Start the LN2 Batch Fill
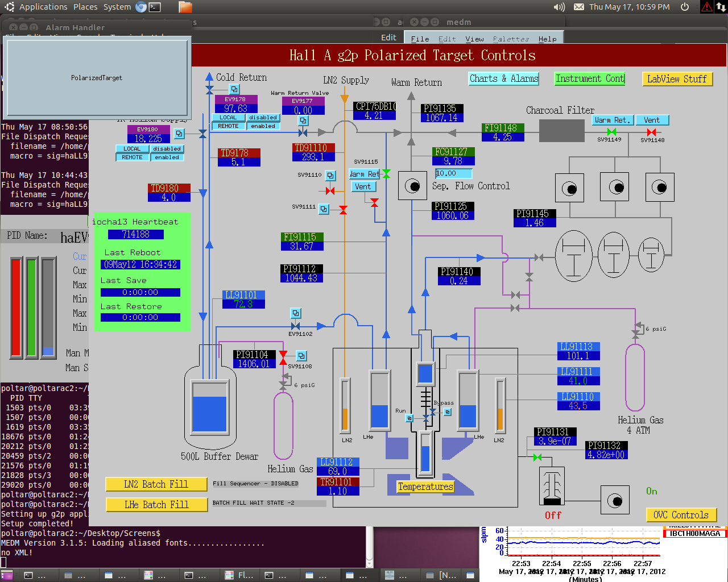728x582 pixels. [156, 484]
